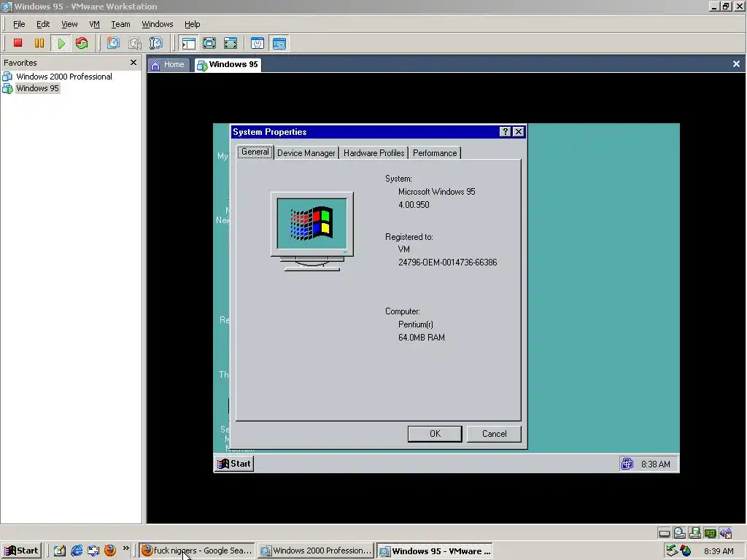Click the Windows 95 - VMware taskbar button
This screenshot has width=747, height=560.
(435, 551)
